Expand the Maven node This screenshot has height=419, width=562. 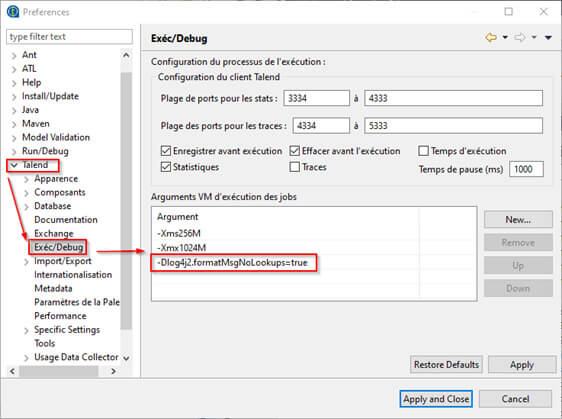click(x=14, y=124)
